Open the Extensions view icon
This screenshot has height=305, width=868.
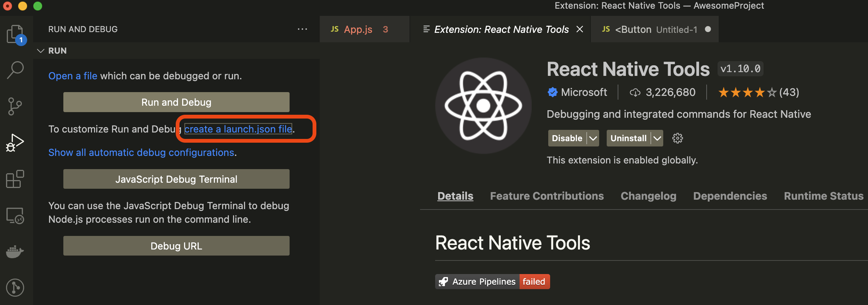coord(15,179)
